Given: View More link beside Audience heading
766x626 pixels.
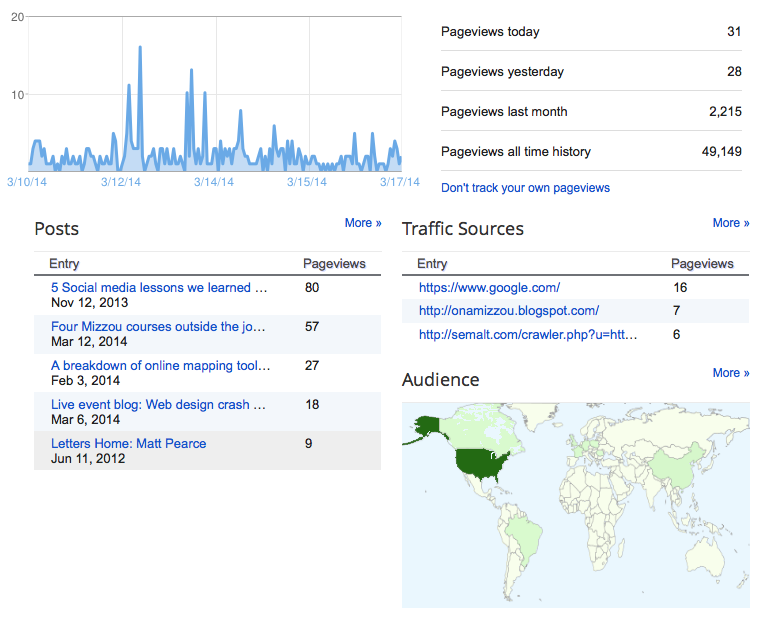Looking at the screenshot, I should (x=731, y=373).
